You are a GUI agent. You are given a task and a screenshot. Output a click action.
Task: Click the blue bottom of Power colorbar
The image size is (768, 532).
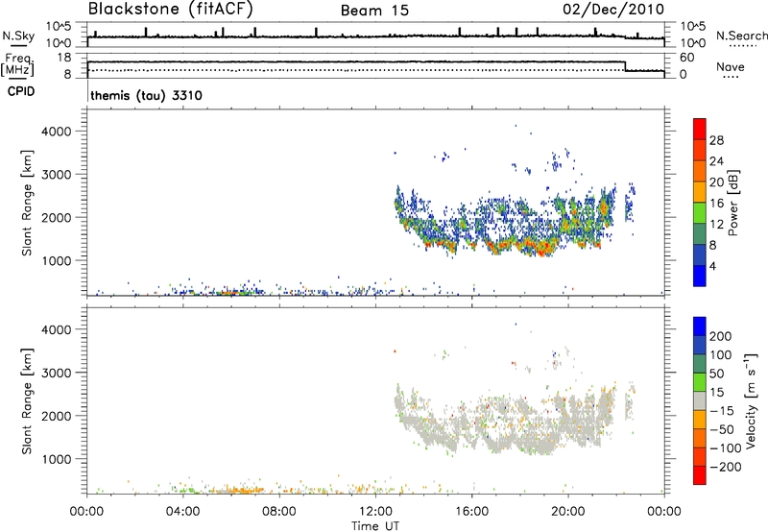(700, 276)
